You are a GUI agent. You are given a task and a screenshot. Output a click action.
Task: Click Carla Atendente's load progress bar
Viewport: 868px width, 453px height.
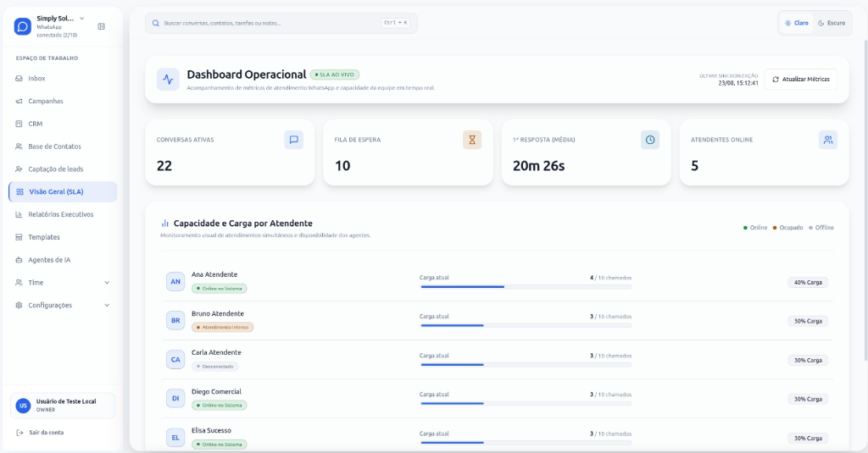click(x=526, y=364)
